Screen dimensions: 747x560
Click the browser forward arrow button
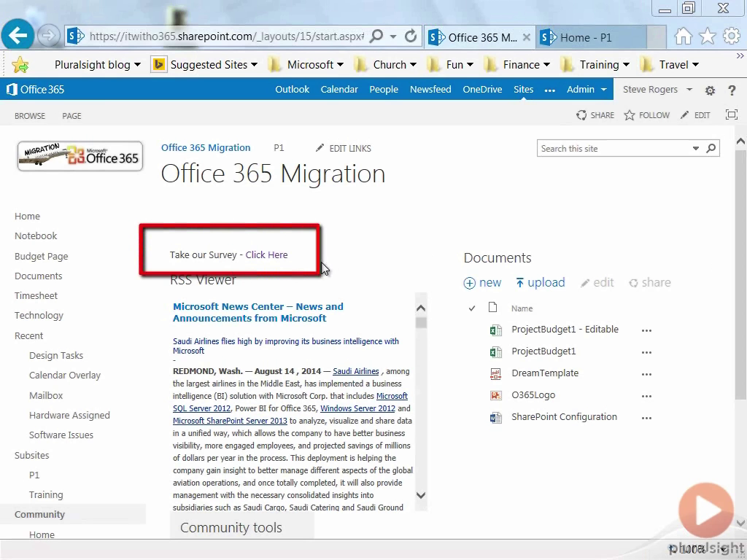click(x=48, y=36)
